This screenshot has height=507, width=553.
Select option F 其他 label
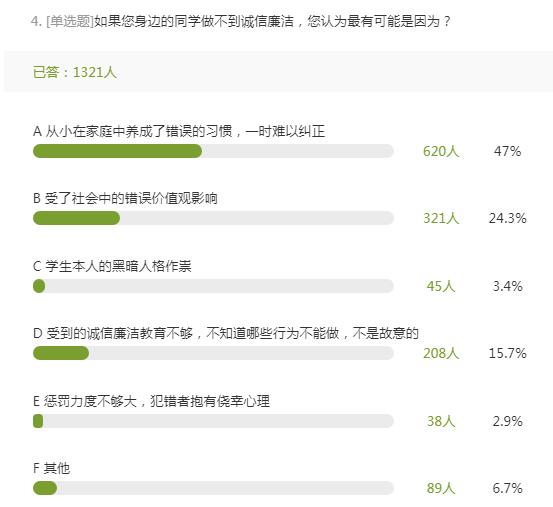tap(51, 468)
